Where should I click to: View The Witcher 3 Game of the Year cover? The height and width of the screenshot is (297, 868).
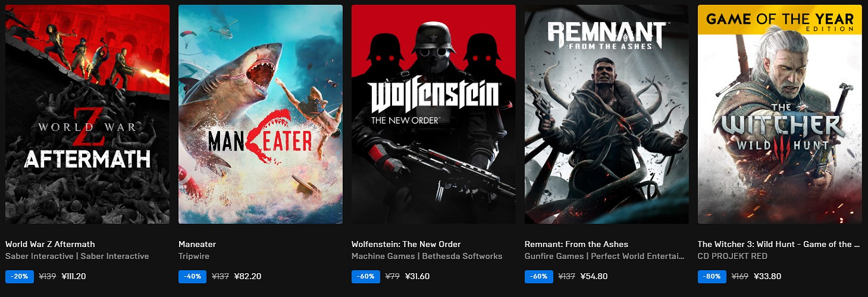(x=780, y=114)
